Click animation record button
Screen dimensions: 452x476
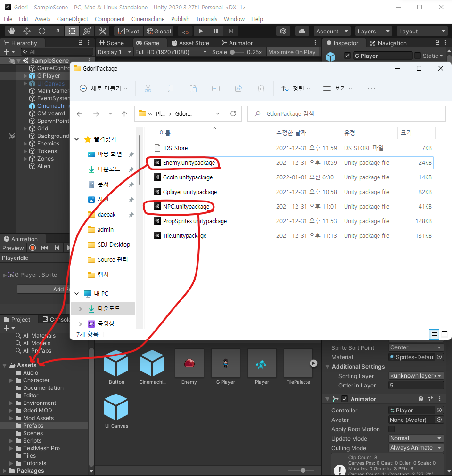click(33, 248)
